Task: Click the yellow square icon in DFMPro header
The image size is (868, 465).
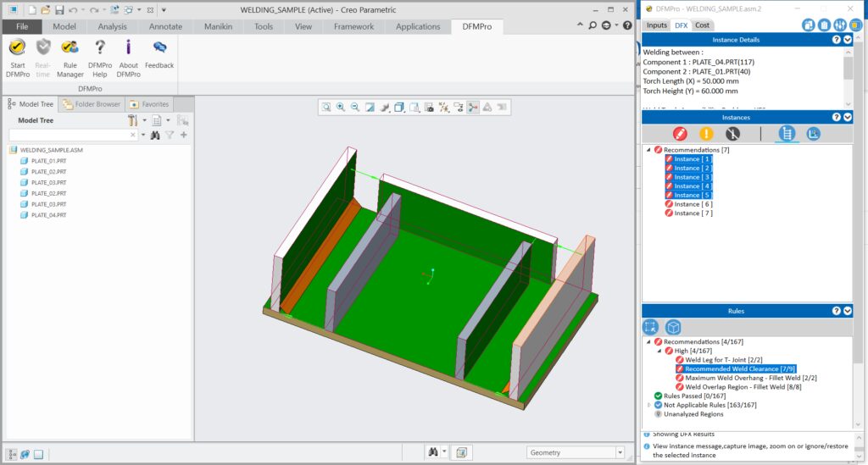Action: click(x=855, y=25)
